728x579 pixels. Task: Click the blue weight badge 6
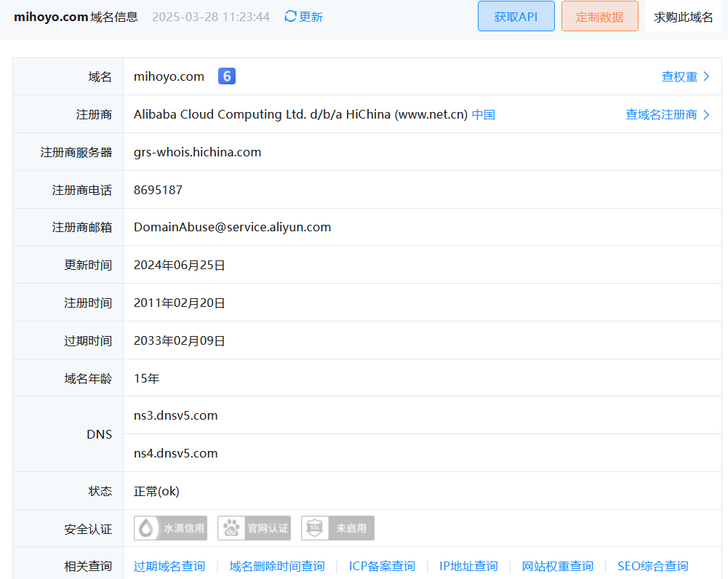pyautogui.click(x=227, y=76)
